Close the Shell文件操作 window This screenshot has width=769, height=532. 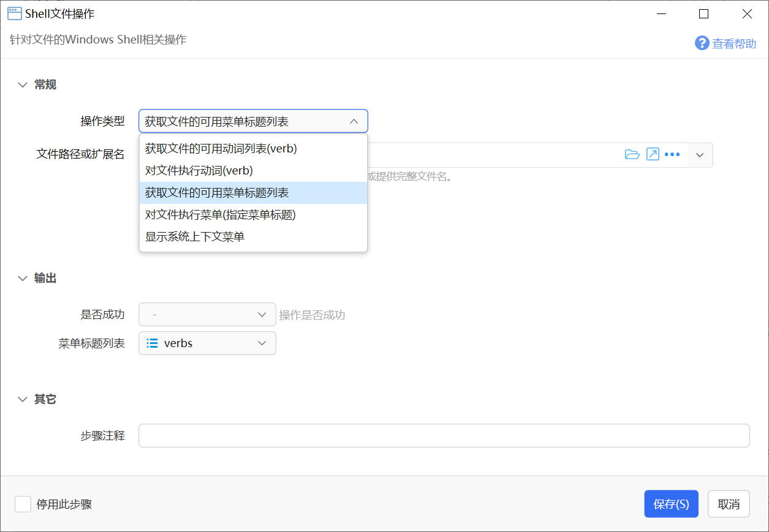[747, 13]
